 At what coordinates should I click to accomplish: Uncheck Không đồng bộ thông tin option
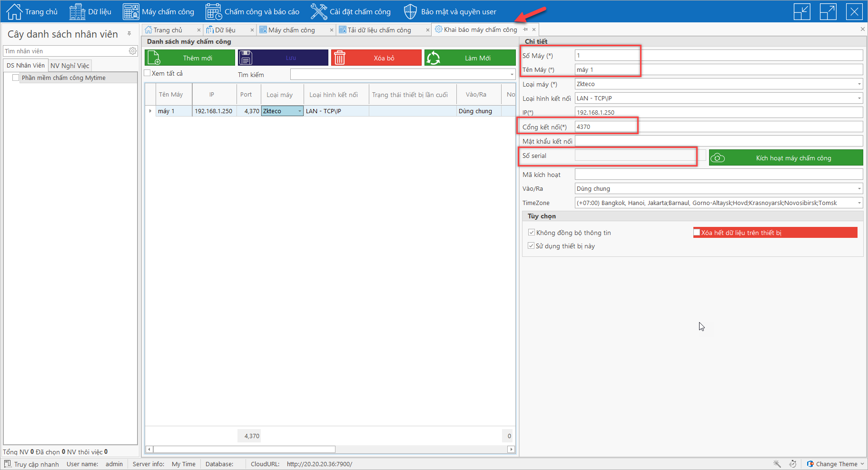coord(532,233)
